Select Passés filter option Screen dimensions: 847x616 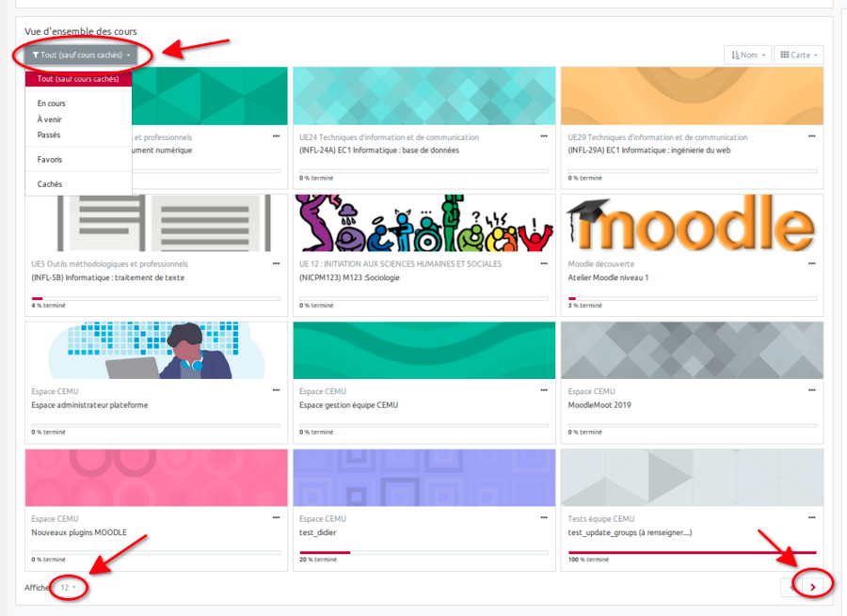point(49,134)
